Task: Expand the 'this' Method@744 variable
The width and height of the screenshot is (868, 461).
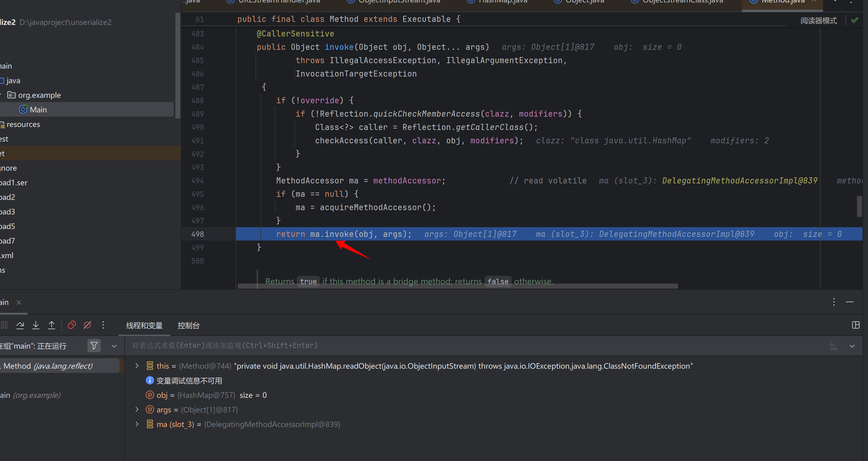Action: pyautogui.click(x=137, y=366)
